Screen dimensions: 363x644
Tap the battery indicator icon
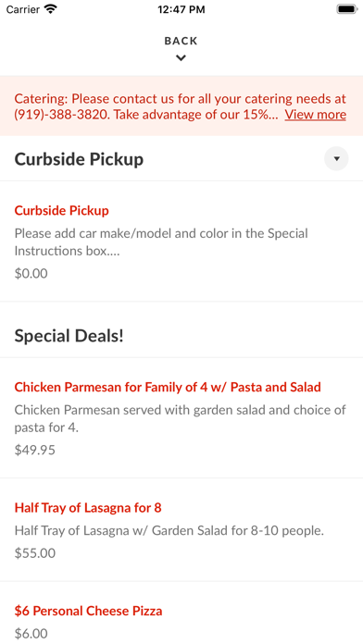347,9
